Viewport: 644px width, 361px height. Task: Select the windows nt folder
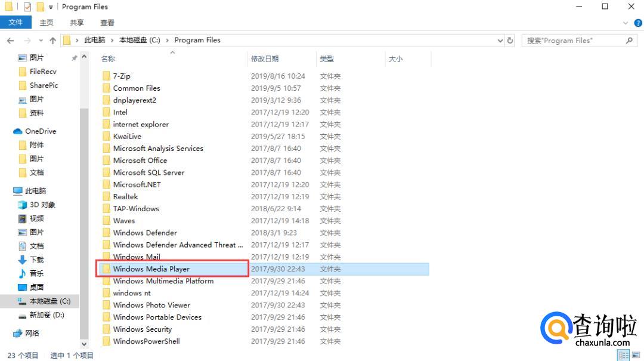point(132,293)
